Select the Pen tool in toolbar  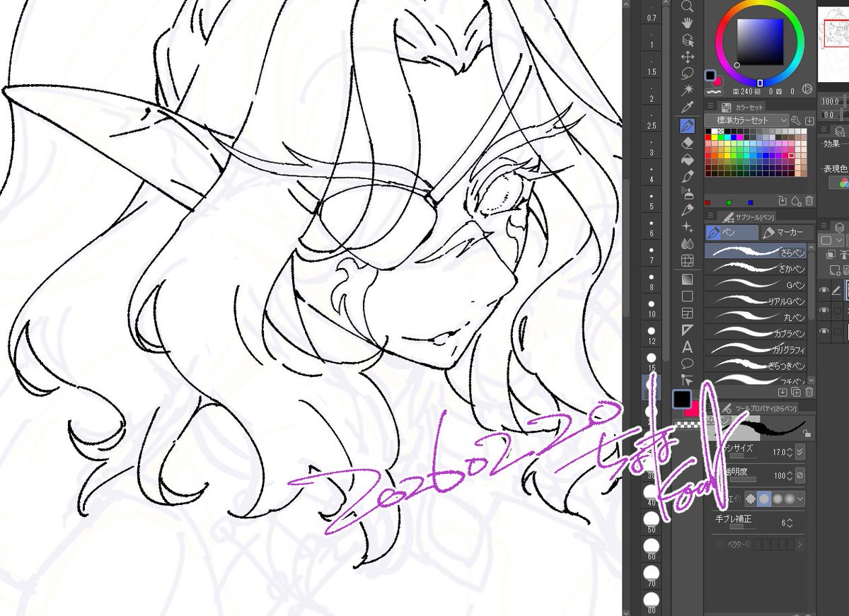(x=686, y=125)
